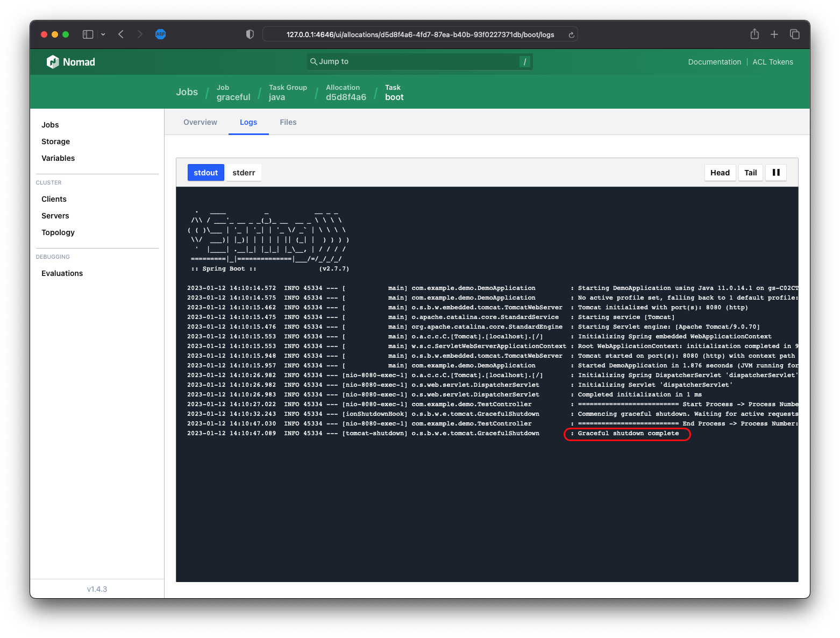Pause log streaming with the pause button
Image resolution: width=840 pixels, height=638 pixels.
tap(775, 173)
